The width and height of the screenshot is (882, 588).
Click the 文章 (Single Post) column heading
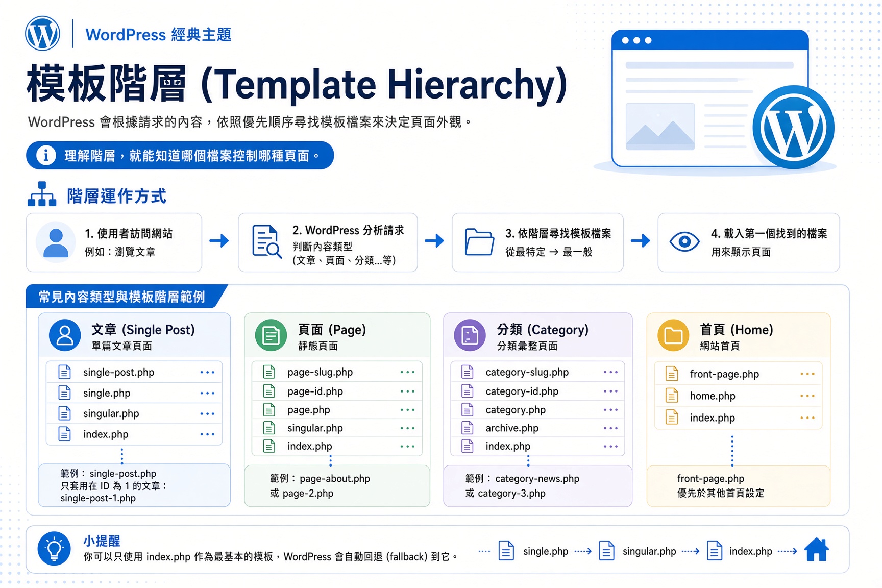[143, 329]
